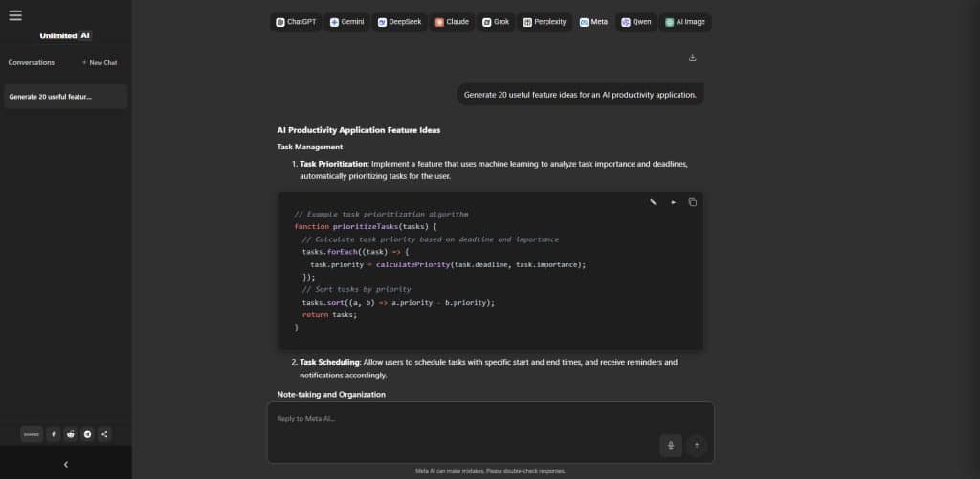Open the hamburger menu
The width and height of the screenshot is (980, 479).
tap(15, 15)
